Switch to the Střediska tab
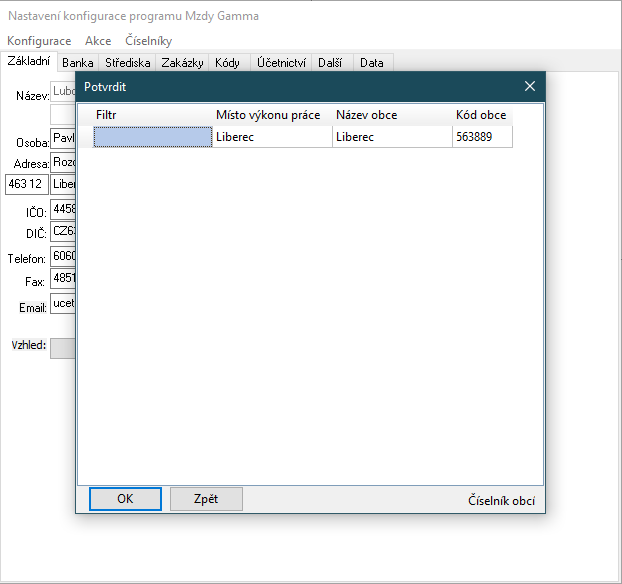622x584 pixels. (x=127, y=63)
